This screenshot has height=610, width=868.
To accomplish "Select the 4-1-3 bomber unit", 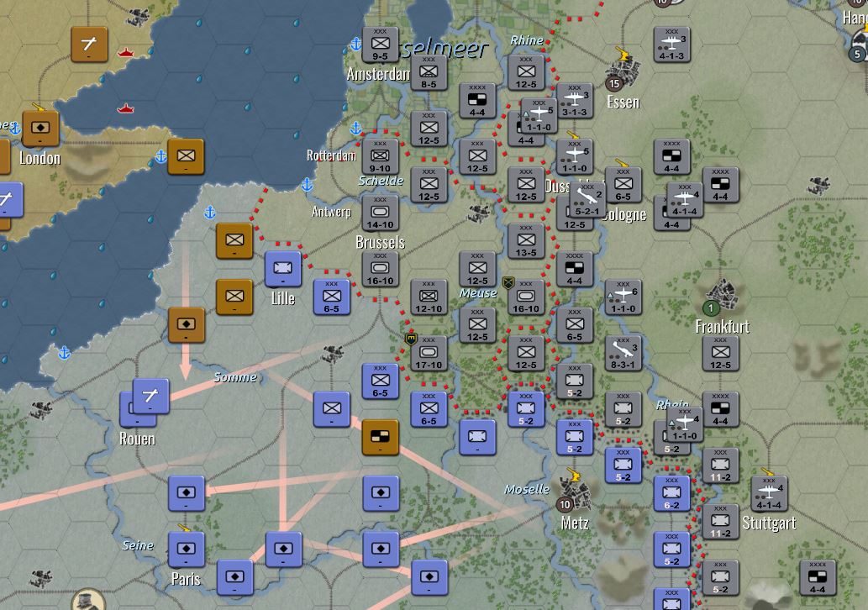I will coord(671,45).
